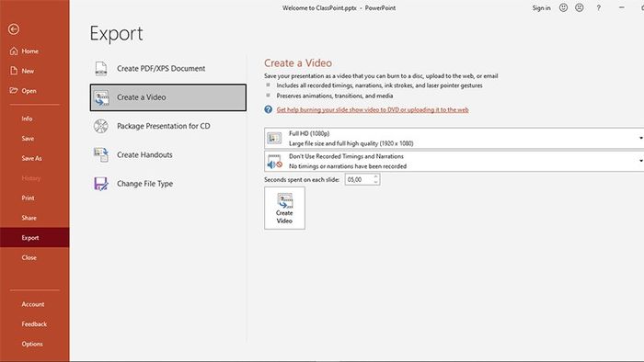Click 'Preserves animations, transitions, and media' text

pyautogui.click(x=335, y=96)
